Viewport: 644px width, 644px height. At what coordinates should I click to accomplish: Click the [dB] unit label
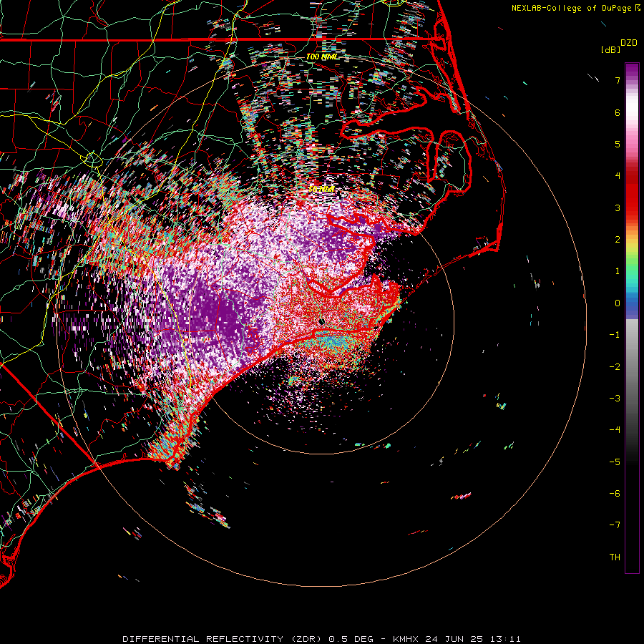point(611,49)
